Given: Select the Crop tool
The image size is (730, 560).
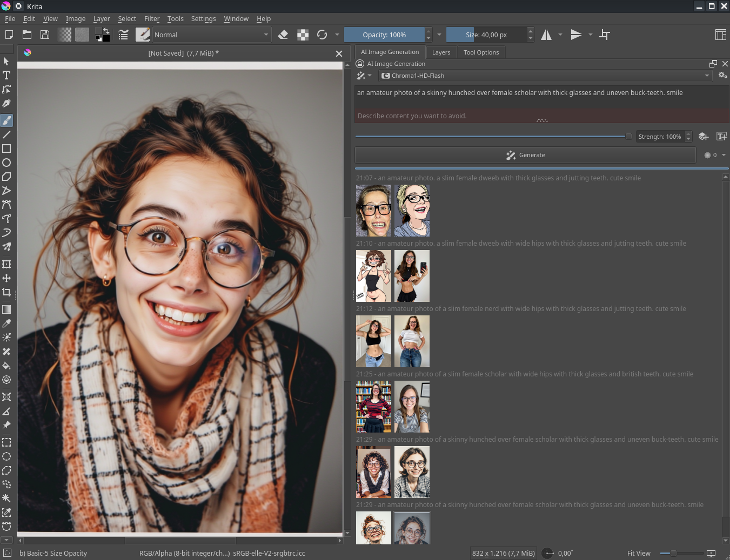Looking at the screenshot, I should (x=6, y=292).
